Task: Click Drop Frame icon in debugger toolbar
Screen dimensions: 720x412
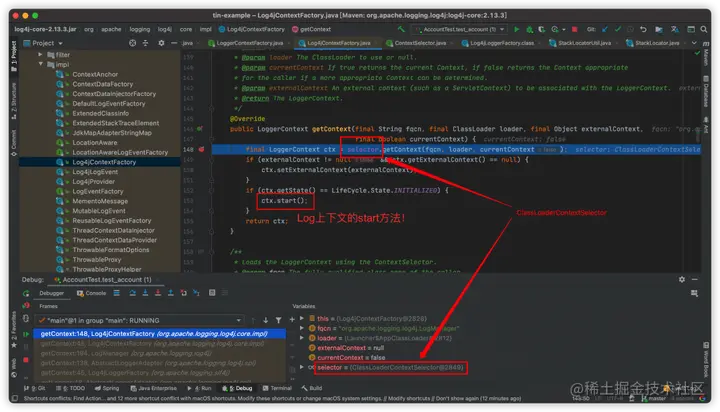Action: (x=184, y=293)
